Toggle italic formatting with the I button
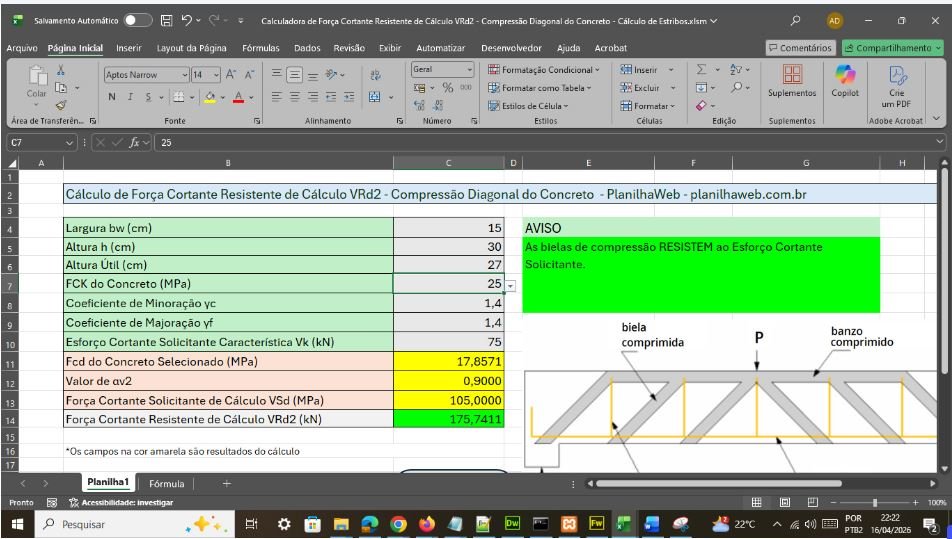952x539 pixels. [x=129, y=98]
